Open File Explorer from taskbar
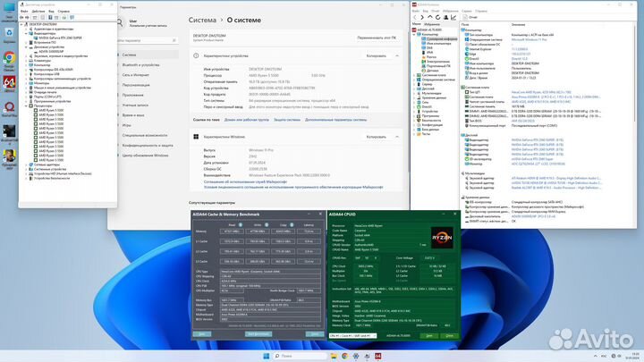 [334, 356]
